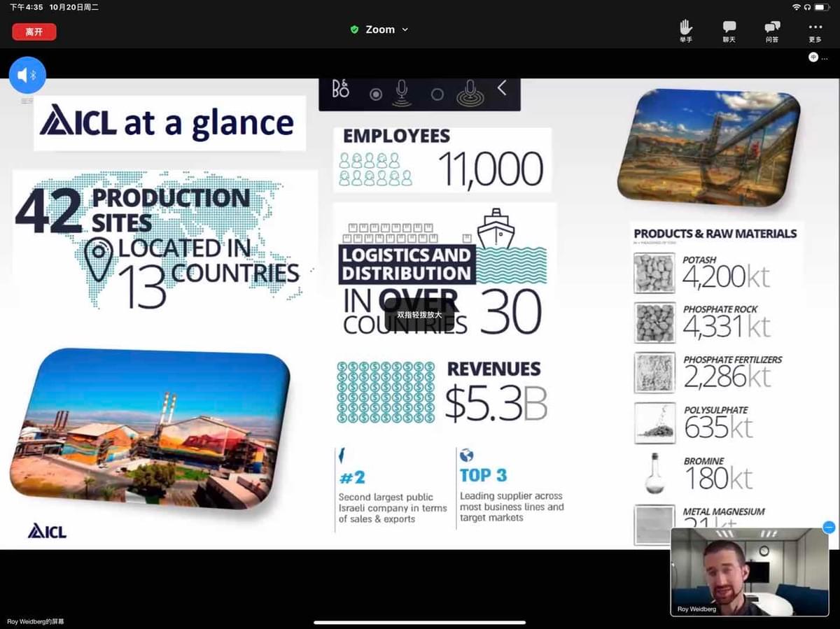Click the 'PRODUCTS & RAW MATERIALS' heading
This screenshot has height=629, width=840.
pos(715,234)
